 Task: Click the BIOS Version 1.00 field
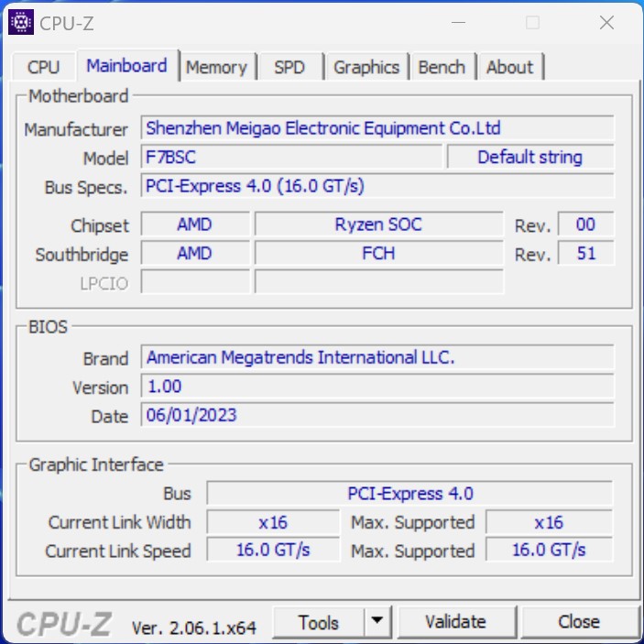pyautogui.click(x=377, y=386)
